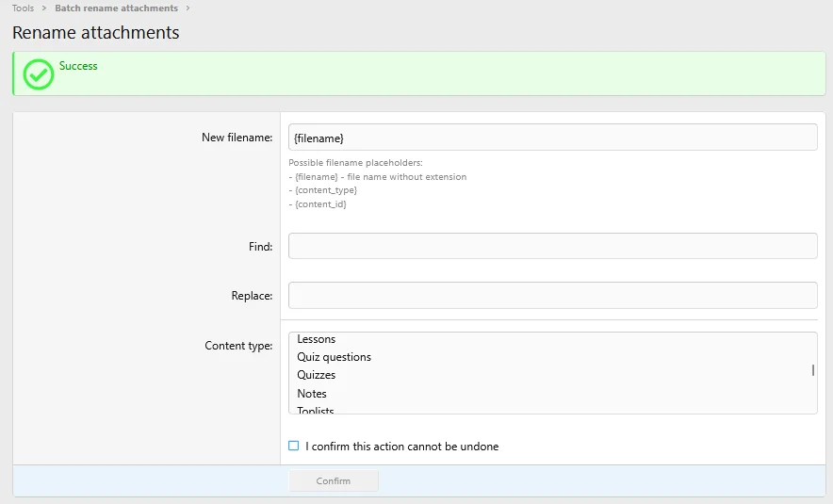Select Lessons in the Content type list

[x=317, y=339]
